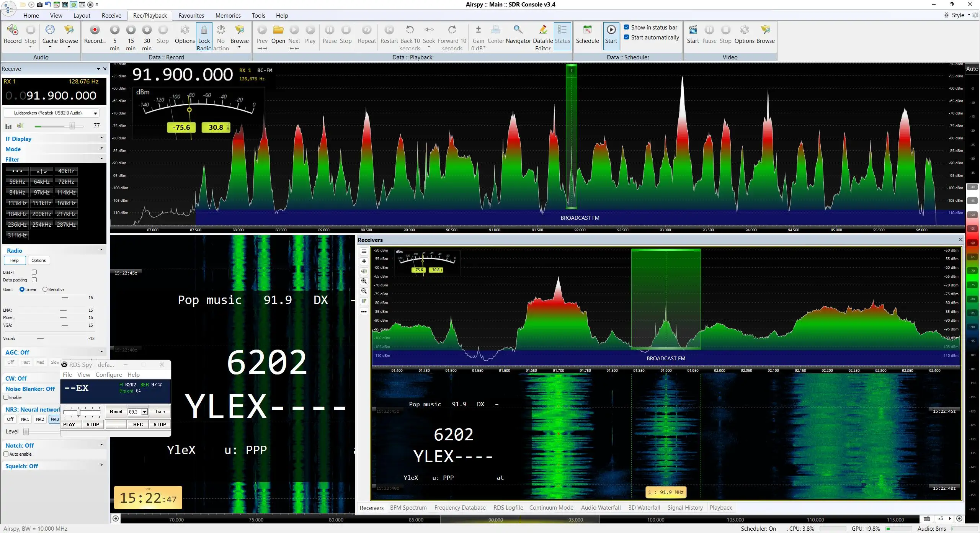Viewport: 980px width, 533px height.
Task: Open Video Options gear icon
Action: 745,34
